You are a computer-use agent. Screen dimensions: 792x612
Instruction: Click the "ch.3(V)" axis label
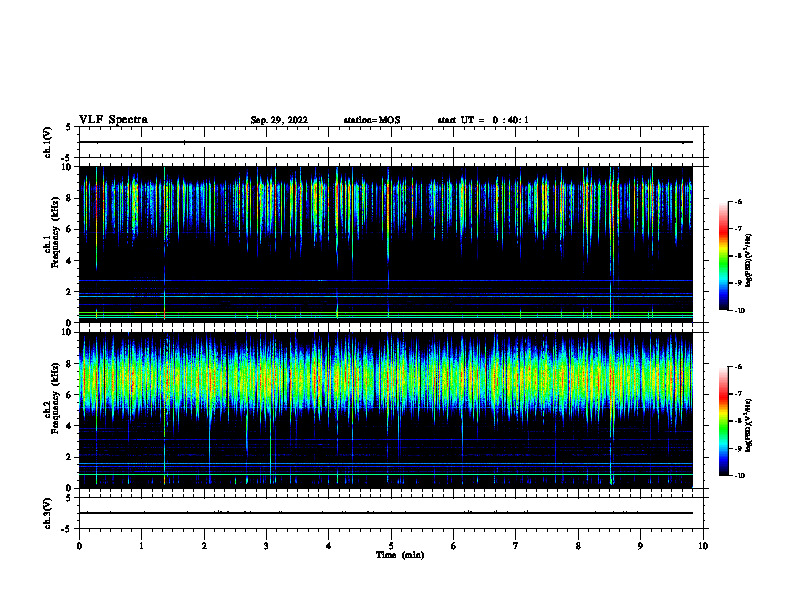[x=47, y=513]
